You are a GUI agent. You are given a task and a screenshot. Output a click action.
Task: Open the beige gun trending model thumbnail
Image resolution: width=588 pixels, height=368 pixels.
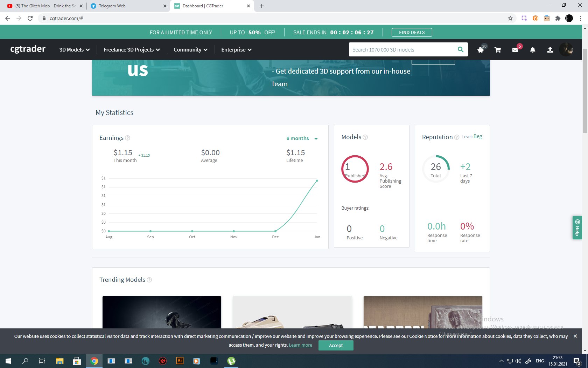(x=292, y=312)
